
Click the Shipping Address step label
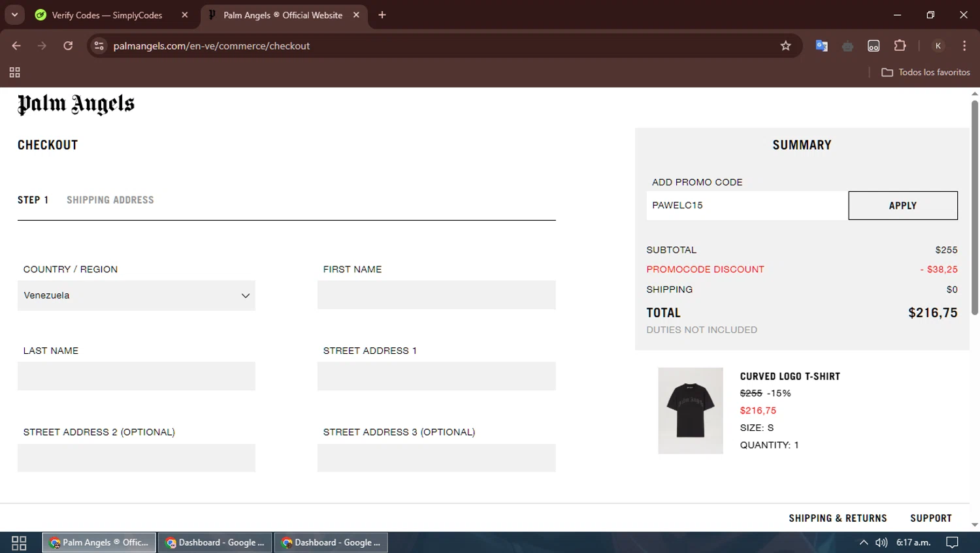[x=110, y=200]
